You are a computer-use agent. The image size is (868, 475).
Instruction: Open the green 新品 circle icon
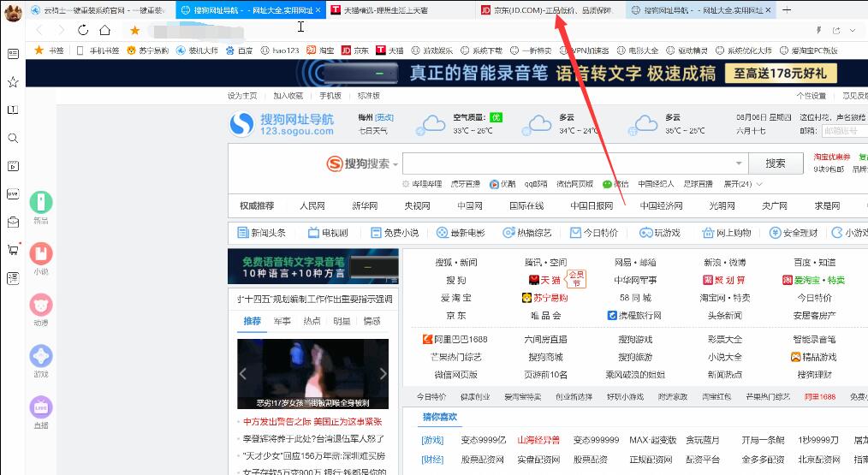41,202
